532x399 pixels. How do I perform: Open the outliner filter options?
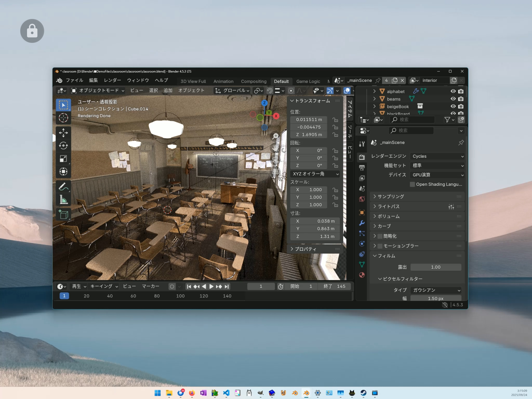(x=448, y=120)
